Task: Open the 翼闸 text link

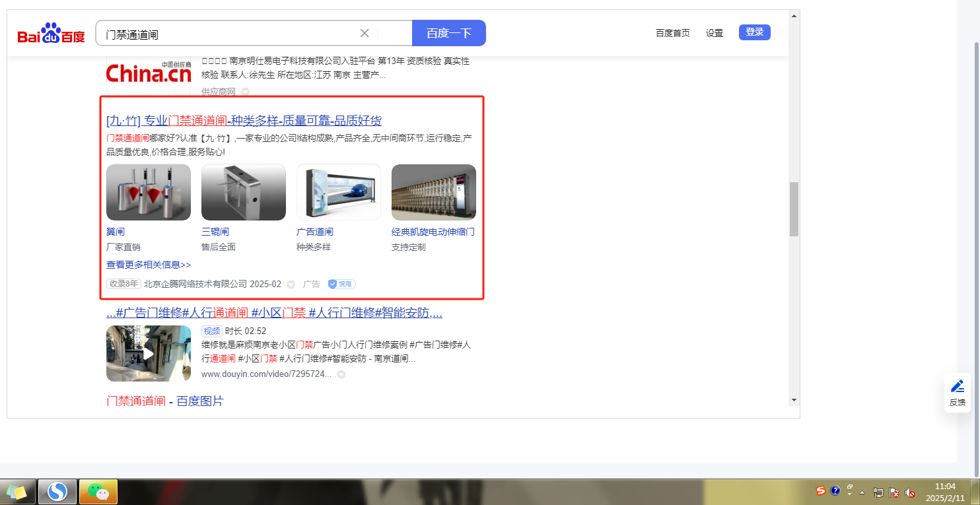Action: pyautogui.click(x=116, y=232)
